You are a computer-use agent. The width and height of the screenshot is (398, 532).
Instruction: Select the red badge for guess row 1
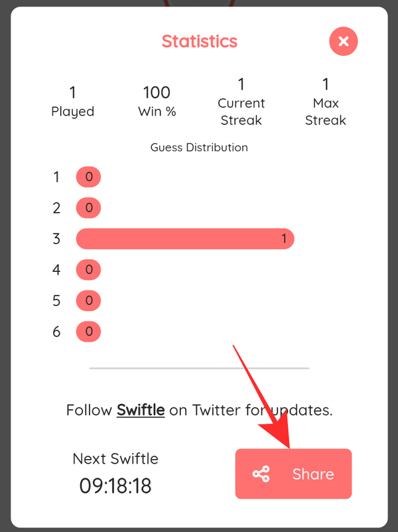tap(88, 176)
